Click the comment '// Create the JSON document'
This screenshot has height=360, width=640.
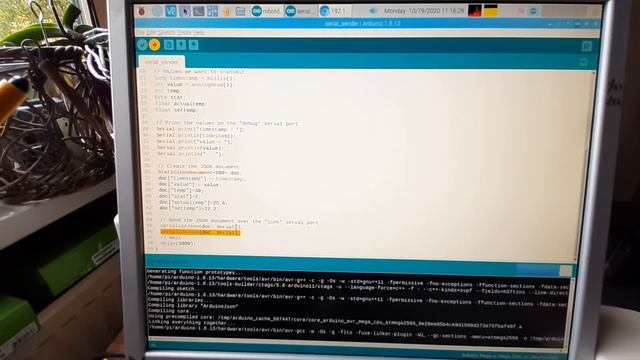[198, 166]
